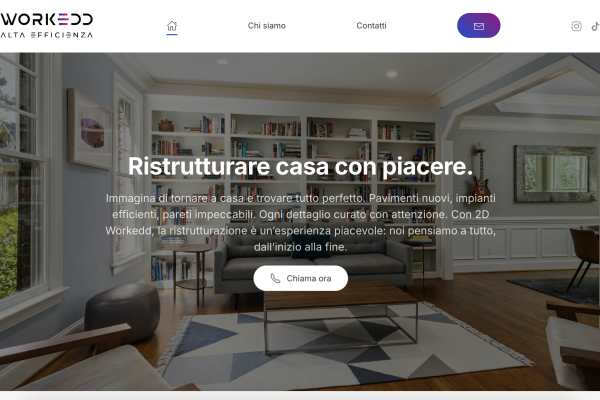Click the Immagina di tornare paragraph
The height and width of the screenshot is (400, 600).
pyautogui.click(x=300, y=222)
